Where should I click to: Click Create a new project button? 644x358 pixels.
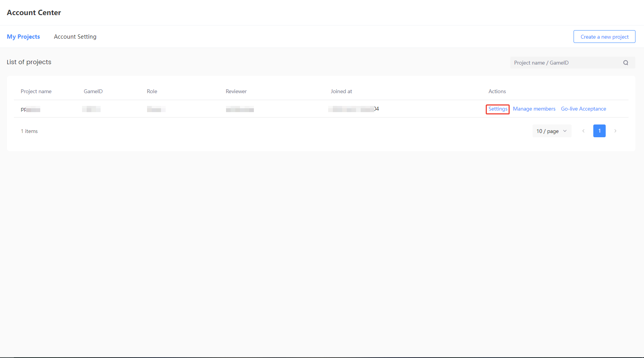tap(604, 37)
